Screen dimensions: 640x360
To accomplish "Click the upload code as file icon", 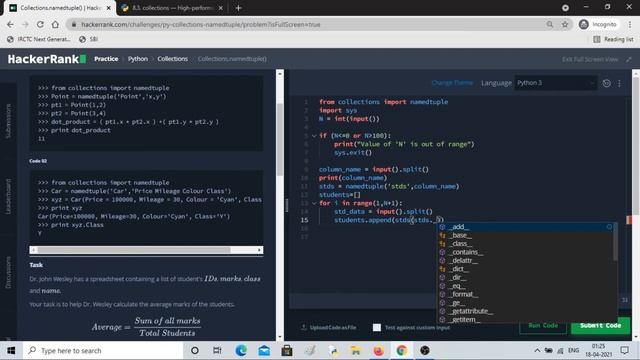I will tap(304, 327).
